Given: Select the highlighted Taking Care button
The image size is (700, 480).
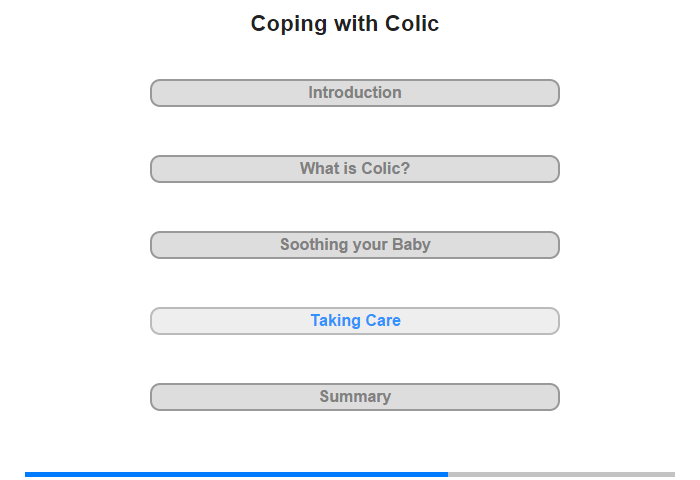Looking at the screenshot, I should 355,321.
